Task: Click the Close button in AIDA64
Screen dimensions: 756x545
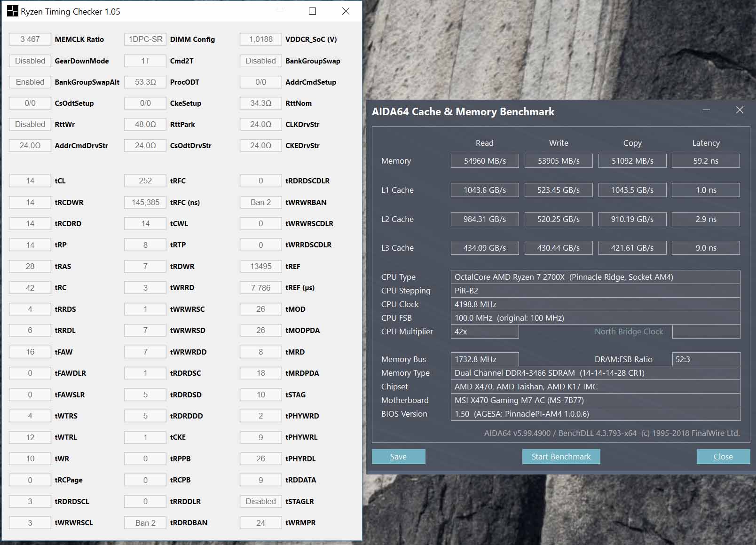Action: coord(723,457)
